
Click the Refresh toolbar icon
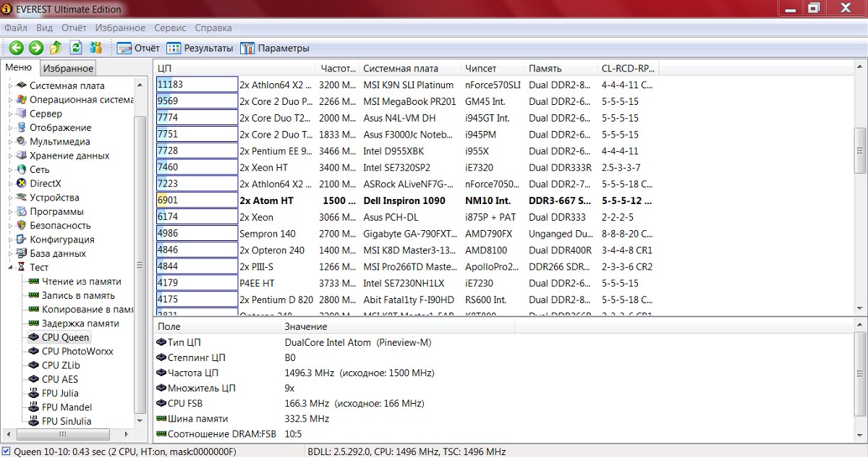(76, 48)
